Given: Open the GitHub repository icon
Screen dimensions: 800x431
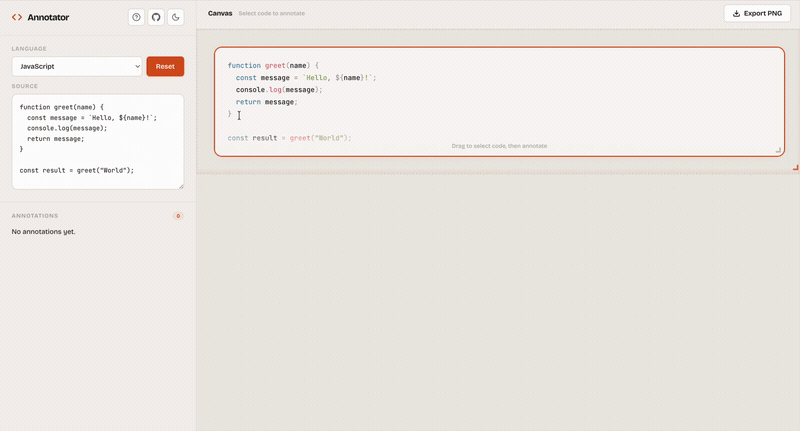Looking at the screenshot, I should coord(156,17).
